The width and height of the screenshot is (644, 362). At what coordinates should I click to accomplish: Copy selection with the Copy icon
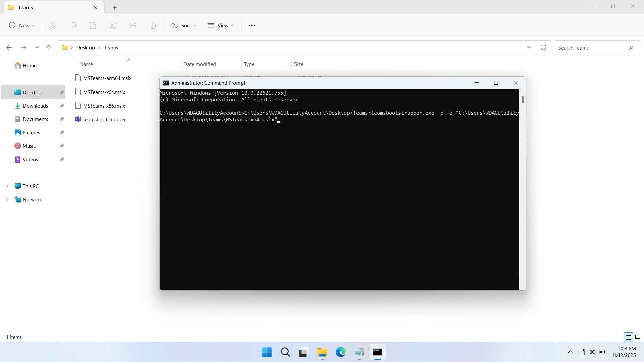[x=73, y=25]
